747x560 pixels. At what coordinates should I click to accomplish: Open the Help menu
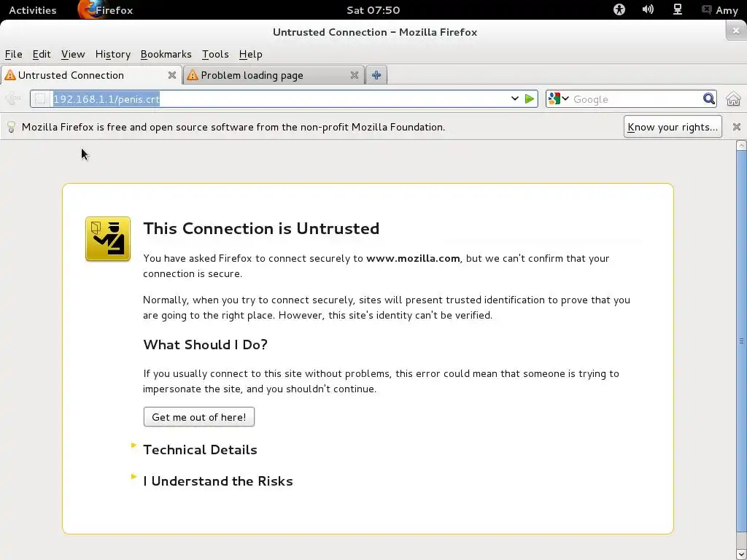click(x=251, y=54)
